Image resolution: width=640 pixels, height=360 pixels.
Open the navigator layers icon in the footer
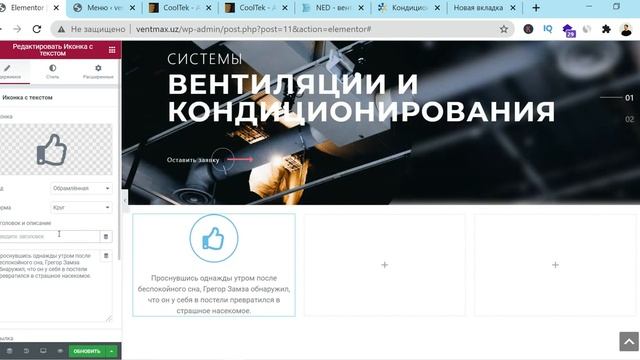coord(9,351)
